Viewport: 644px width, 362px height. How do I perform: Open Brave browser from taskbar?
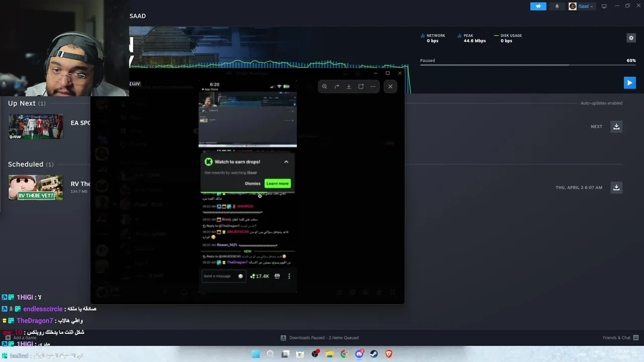tap(388, 354)
